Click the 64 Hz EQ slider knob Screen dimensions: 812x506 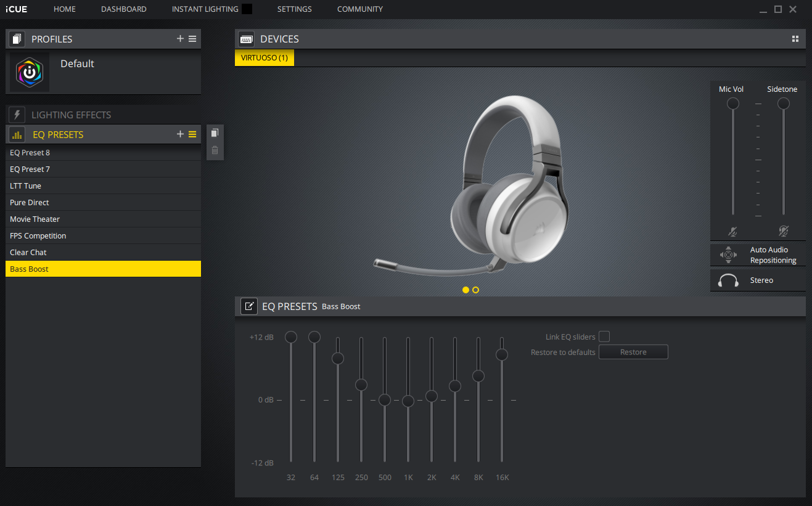tap(314, 337)
